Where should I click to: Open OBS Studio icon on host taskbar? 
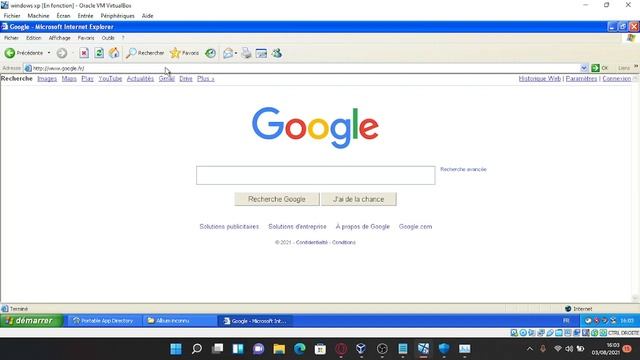(382, 349)
